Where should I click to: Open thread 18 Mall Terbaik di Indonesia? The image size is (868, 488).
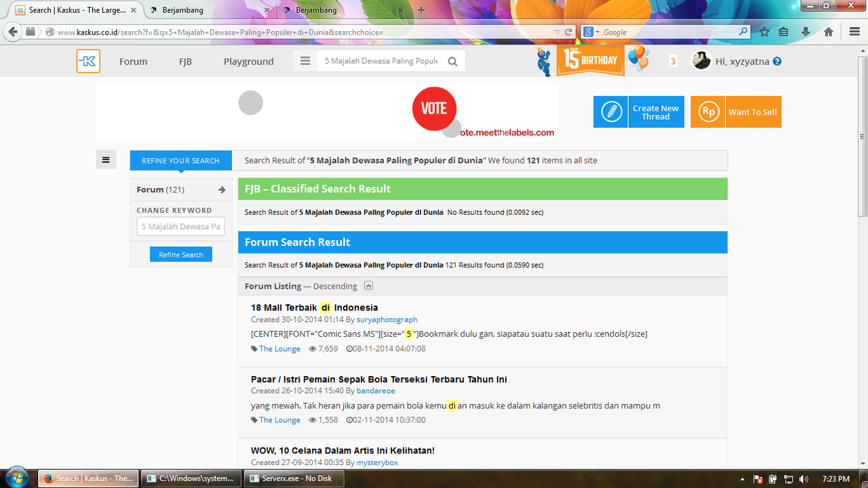[315, 308]
